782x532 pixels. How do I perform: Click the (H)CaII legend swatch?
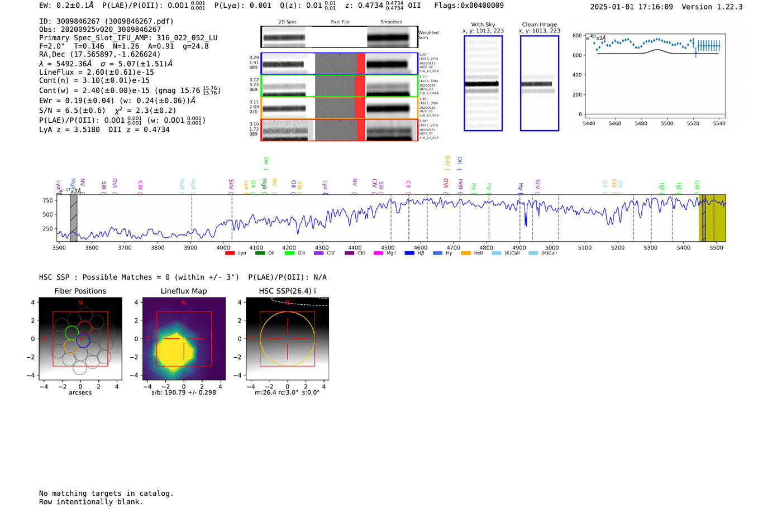point(533,253)
